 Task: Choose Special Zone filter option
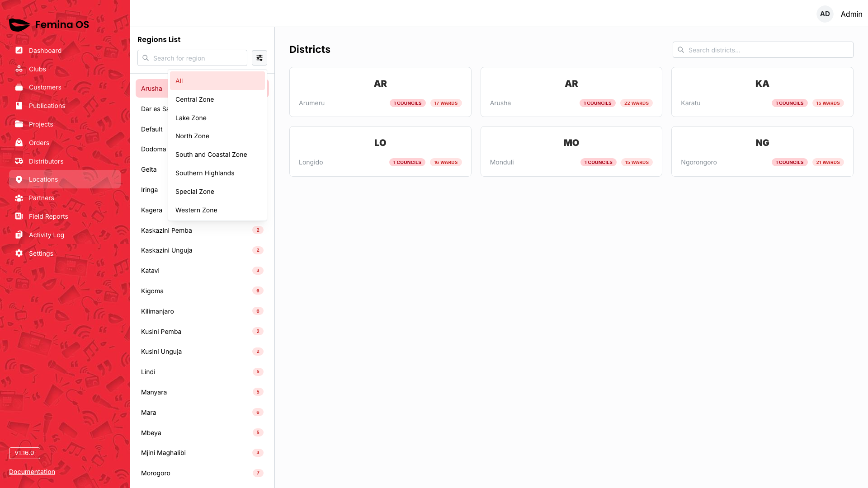pyautogui.click(x=217, y=192)
